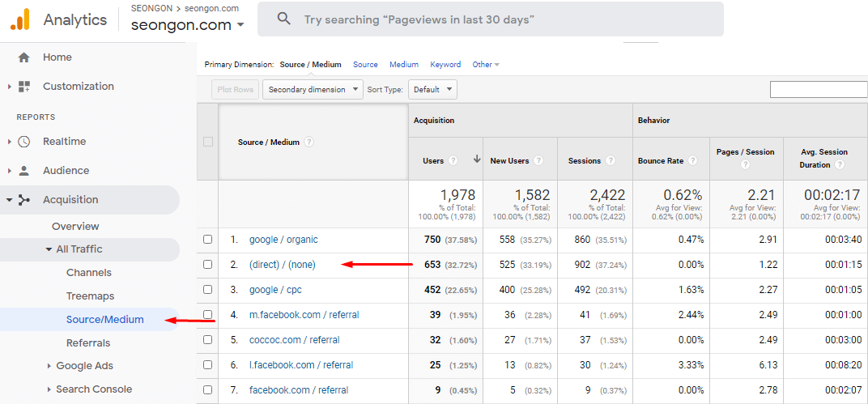Screen dimensions: 868x404
Task: Open the seongon.com account selector dropdown
Action: (188, 25)
